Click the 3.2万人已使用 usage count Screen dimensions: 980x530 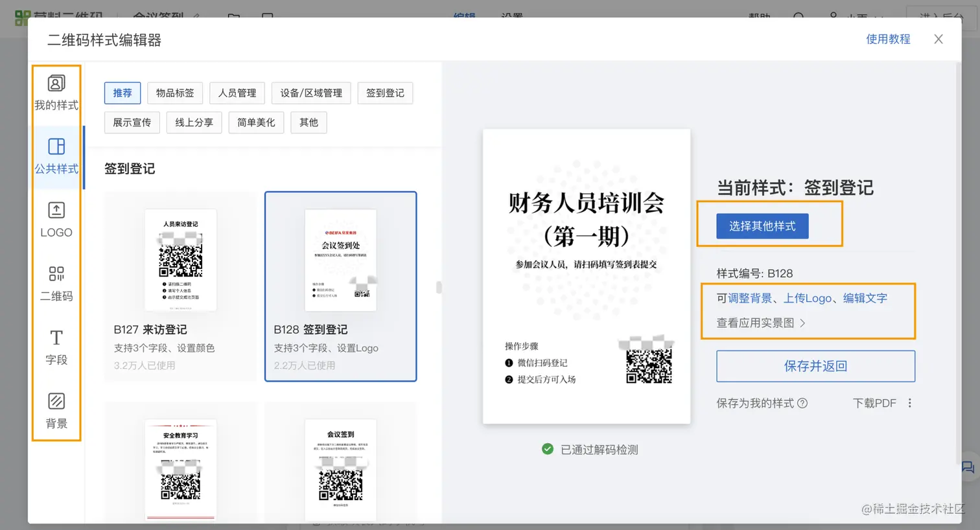click(145, 365)
